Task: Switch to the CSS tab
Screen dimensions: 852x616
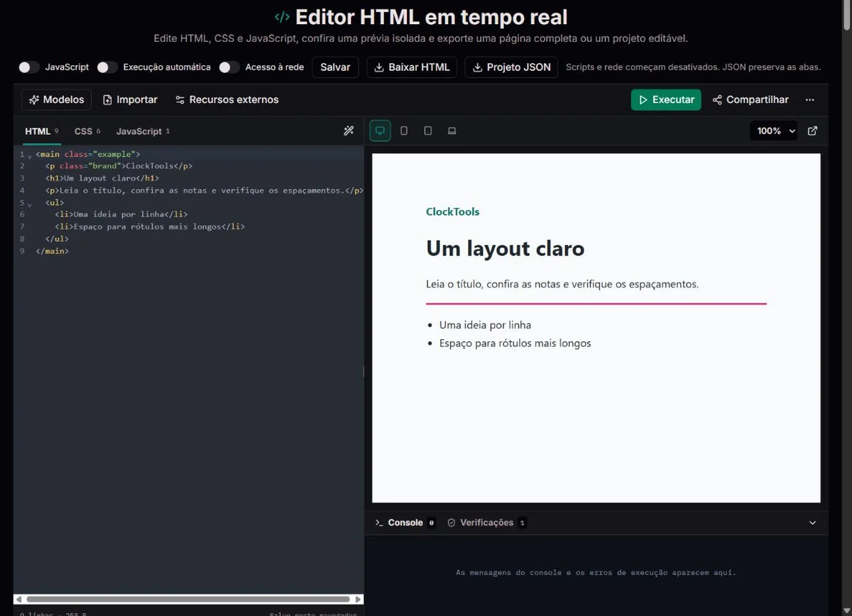Action: point(87,131)
